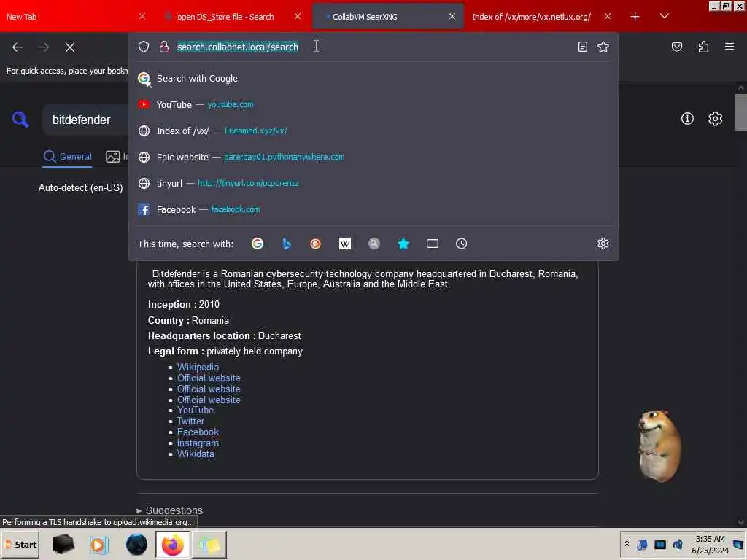Choose YouTube youtube.com suggestion

[x=373, y=105]
